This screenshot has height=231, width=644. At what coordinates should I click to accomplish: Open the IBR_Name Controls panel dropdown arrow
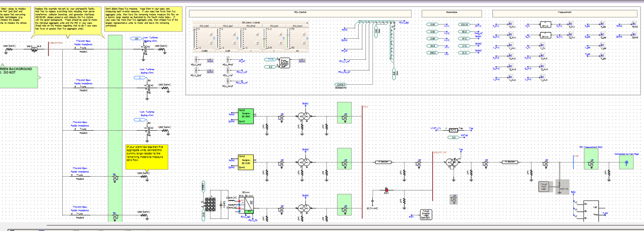(x=307, y=23)
